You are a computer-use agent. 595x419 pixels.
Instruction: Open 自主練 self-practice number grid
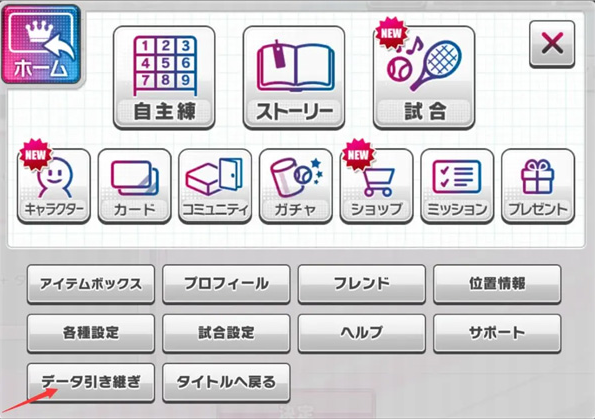pyautogui.click(x=164, y=78)
